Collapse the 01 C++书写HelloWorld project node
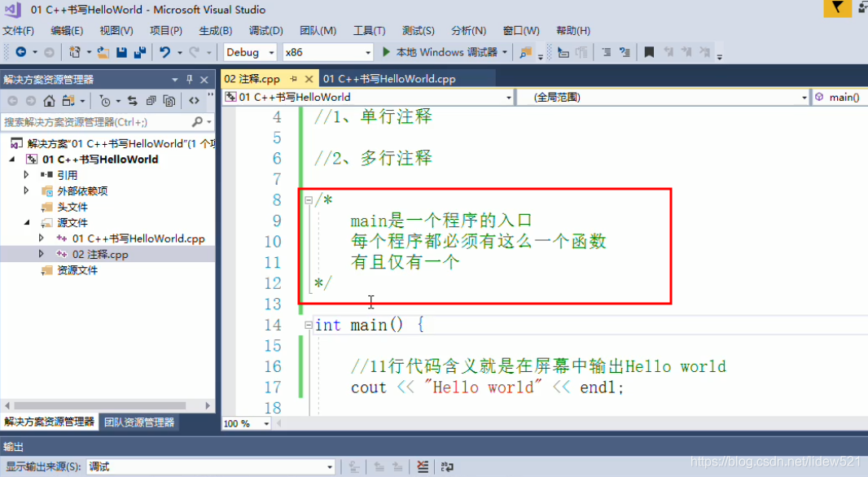This screenshot has height=477, width=868. coord(12,160)
